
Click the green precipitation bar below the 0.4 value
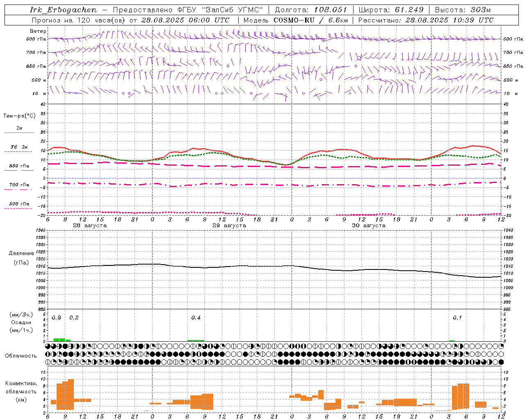coord(196,340)
